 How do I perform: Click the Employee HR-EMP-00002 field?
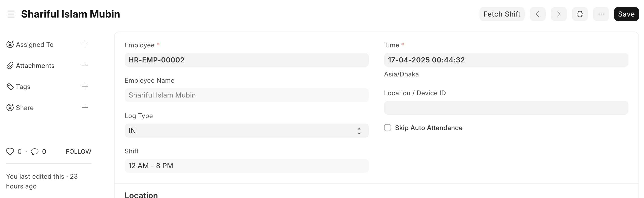pyautogui.click(x=247, y=60)
